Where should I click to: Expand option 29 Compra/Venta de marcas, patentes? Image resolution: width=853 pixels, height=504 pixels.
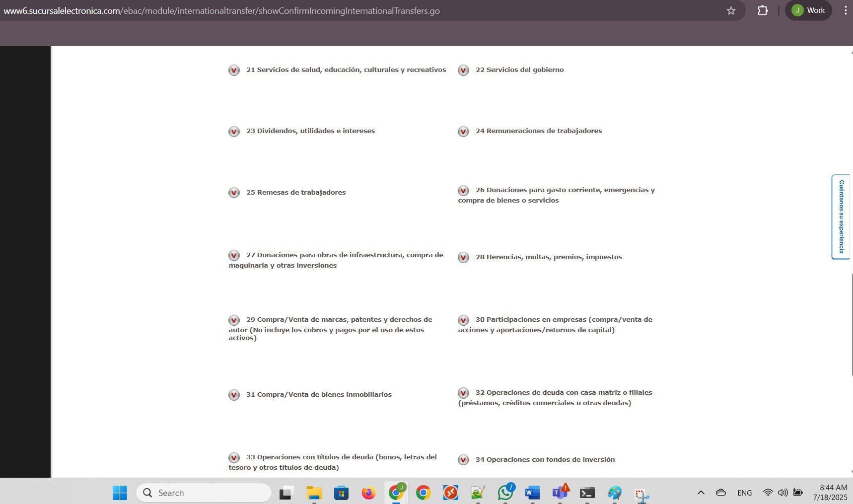point(234,320)
